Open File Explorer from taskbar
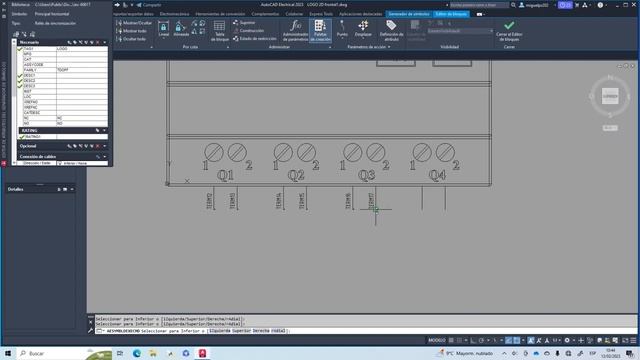This screenshot has width=640, height=360. pyautogui.click(x=153, y=353)
